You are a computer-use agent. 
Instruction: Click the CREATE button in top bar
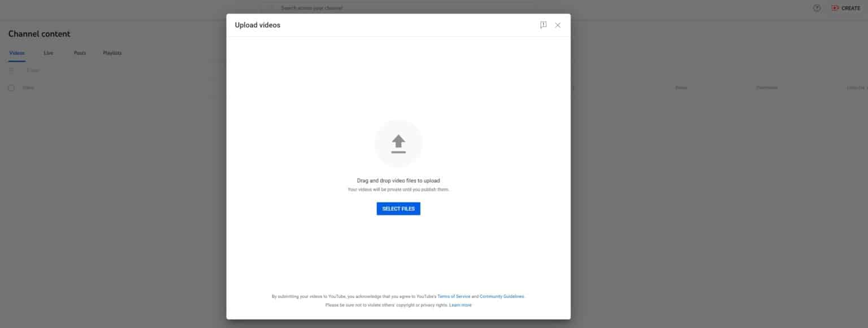[x=845, y=8]
